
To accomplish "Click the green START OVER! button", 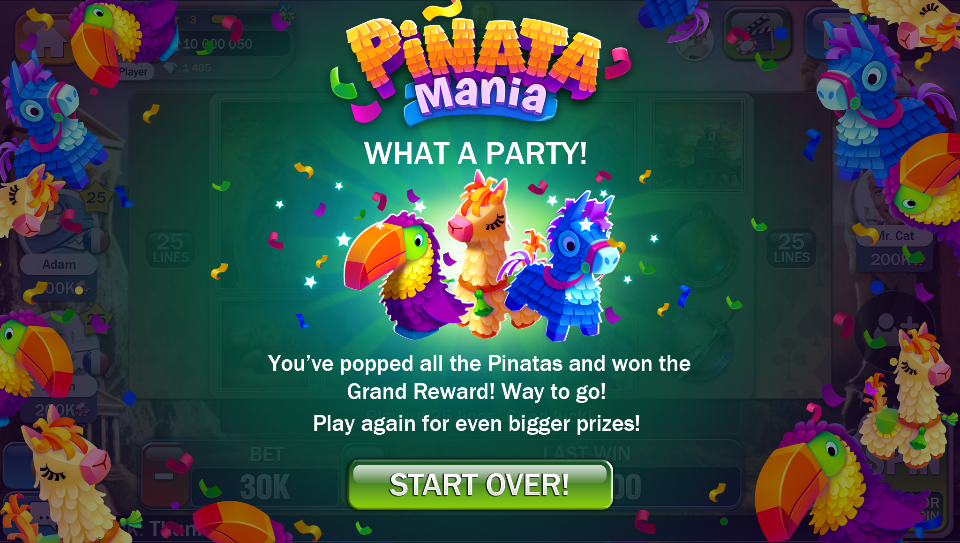I will tap(480, 485).
